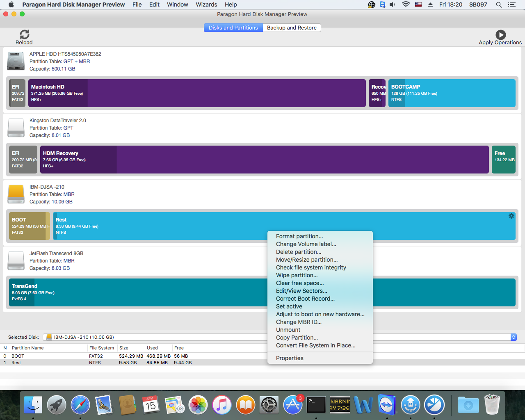This screenshot has height=420, width=525.
Task: Open the Console WARNING icon in dock
Action: 340,405
